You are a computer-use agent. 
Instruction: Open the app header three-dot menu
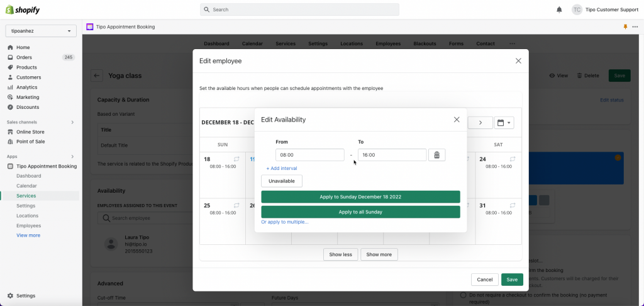(635, 26)
